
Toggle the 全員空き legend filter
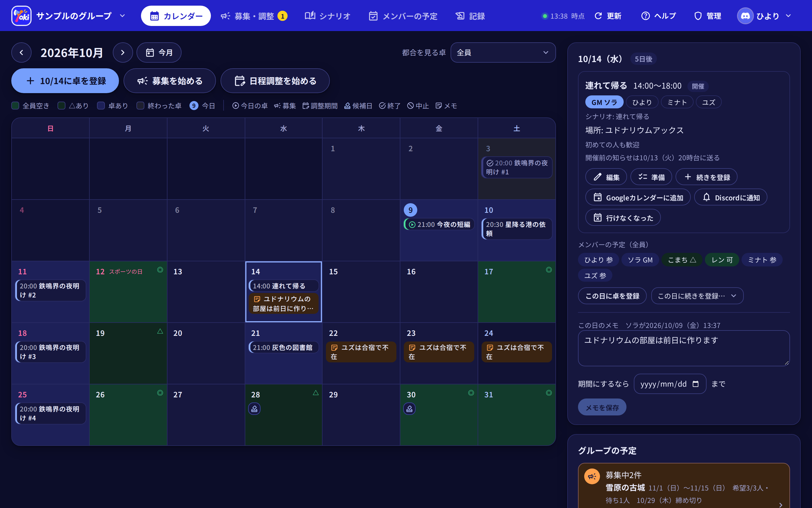[x=30, y=106]
